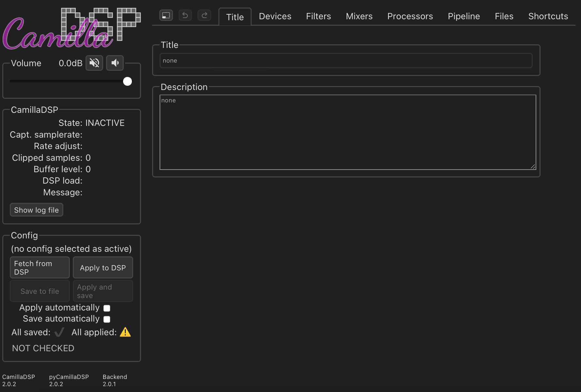
Task: Click Fetch from DSP button
Action: click(x=40, y=267)
